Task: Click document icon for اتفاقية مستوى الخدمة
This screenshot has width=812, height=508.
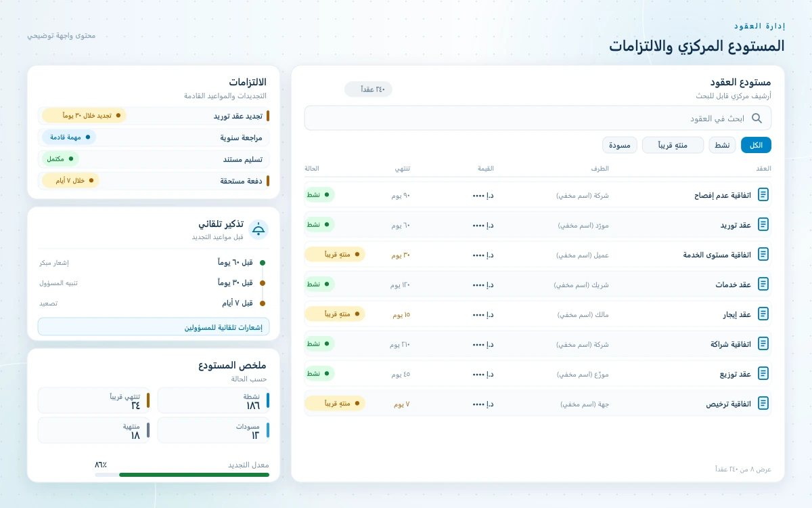Action: 763,255
